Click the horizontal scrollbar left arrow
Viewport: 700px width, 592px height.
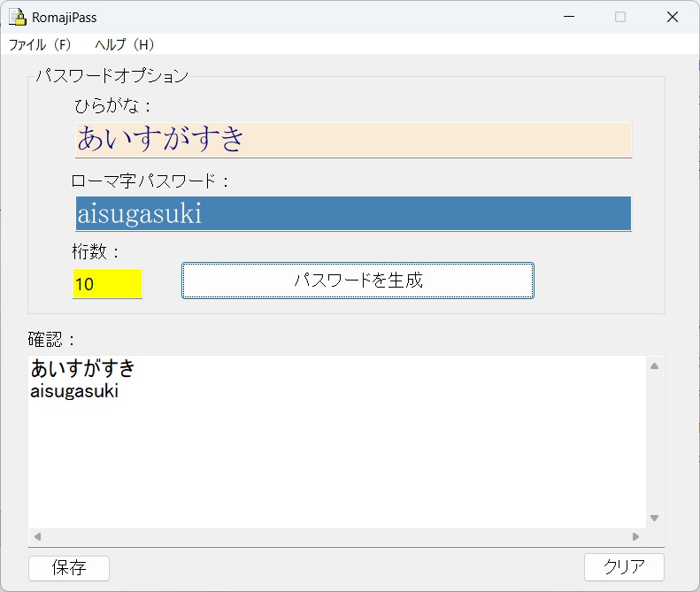coord(37,536)
